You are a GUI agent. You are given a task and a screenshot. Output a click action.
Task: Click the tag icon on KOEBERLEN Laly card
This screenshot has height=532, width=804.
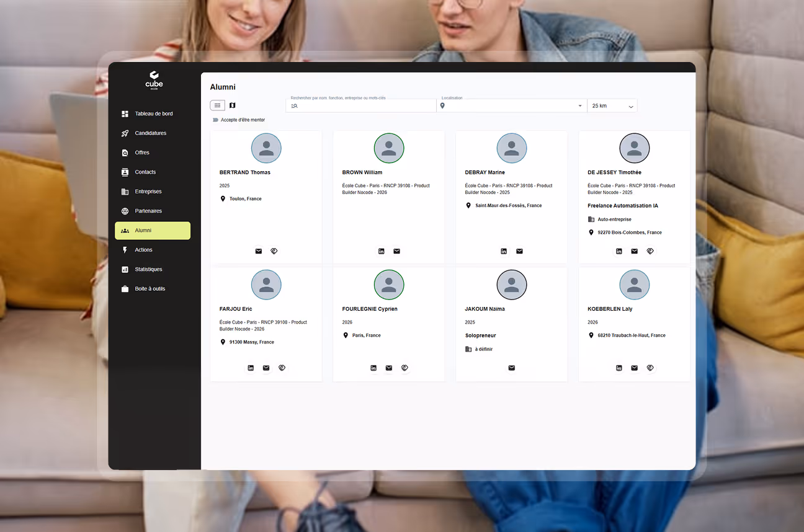(650, 368)
